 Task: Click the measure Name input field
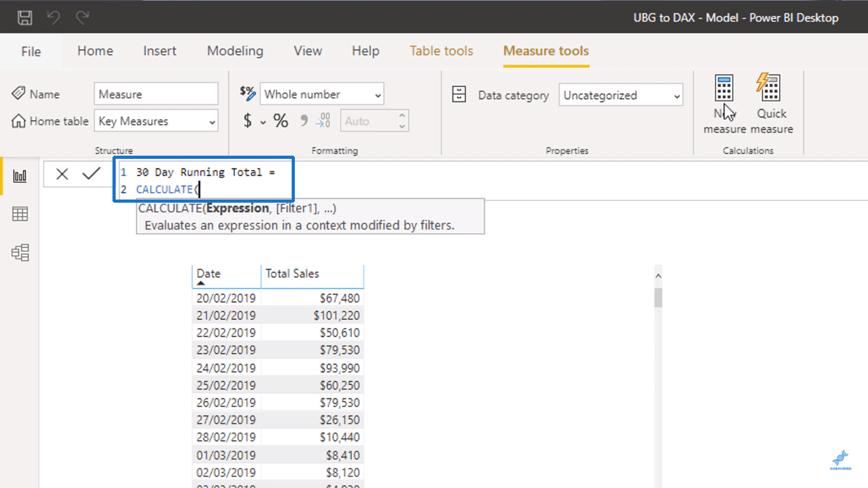(x=156, y=94)
